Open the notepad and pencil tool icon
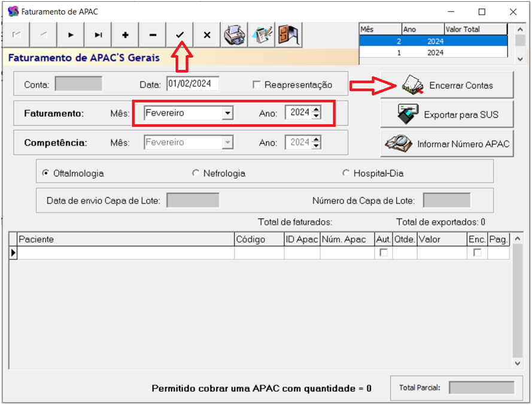Image resolution: width=532 pixels, height=405 pixels. [x=262, y=35]
